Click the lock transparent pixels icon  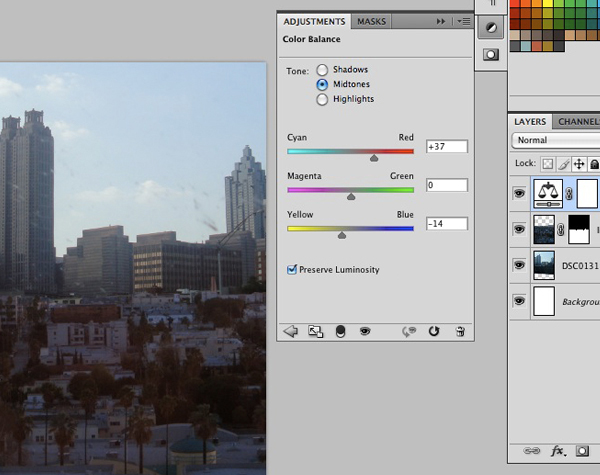548,163
